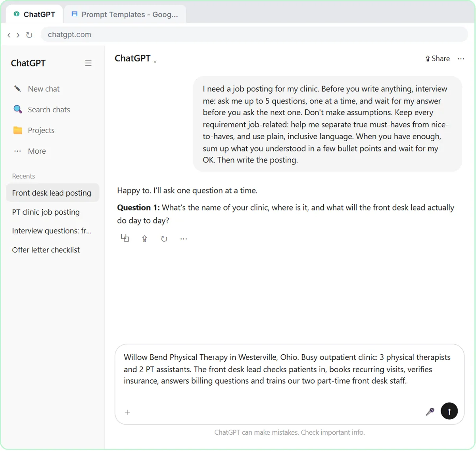Click the Share button in the header

[x=438, y=59]
